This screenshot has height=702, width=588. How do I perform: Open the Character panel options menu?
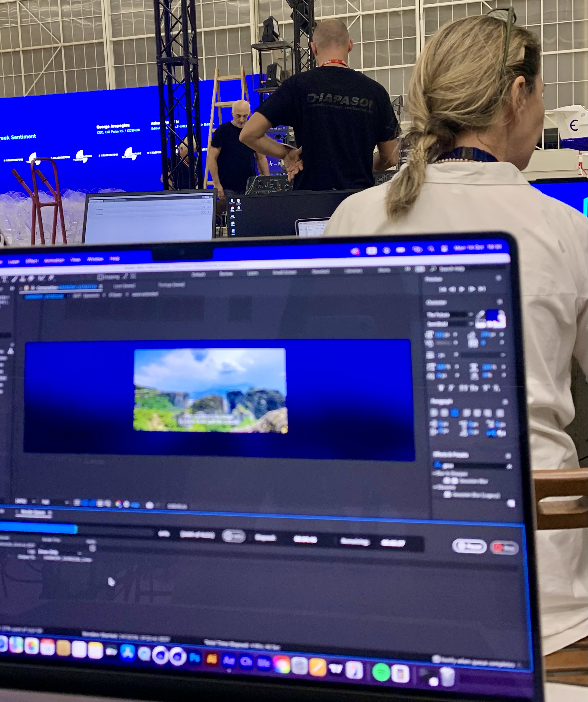click(500, 302)
